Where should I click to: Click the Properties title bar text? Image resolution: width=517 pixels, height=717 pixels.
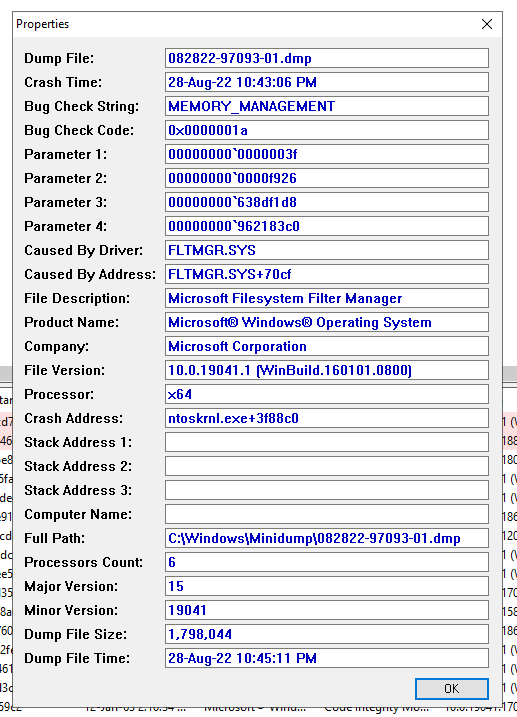coord(43,24)
